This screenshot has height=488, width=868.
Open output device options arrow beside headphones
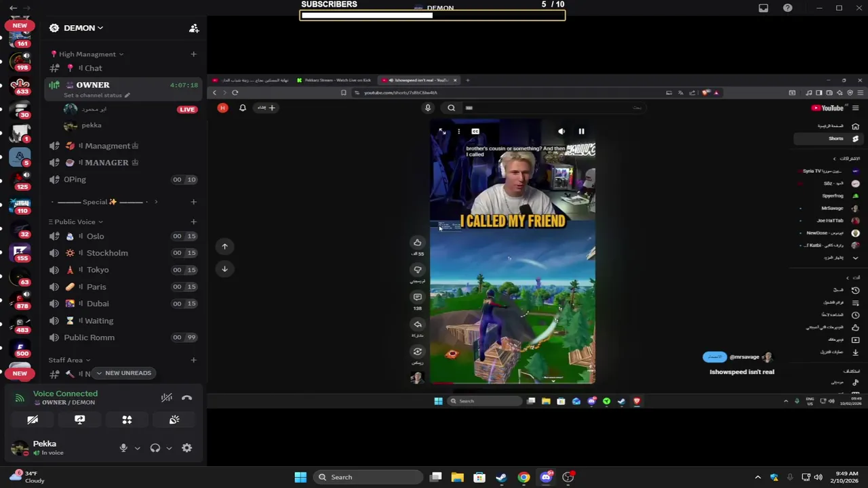coord(169,448)
